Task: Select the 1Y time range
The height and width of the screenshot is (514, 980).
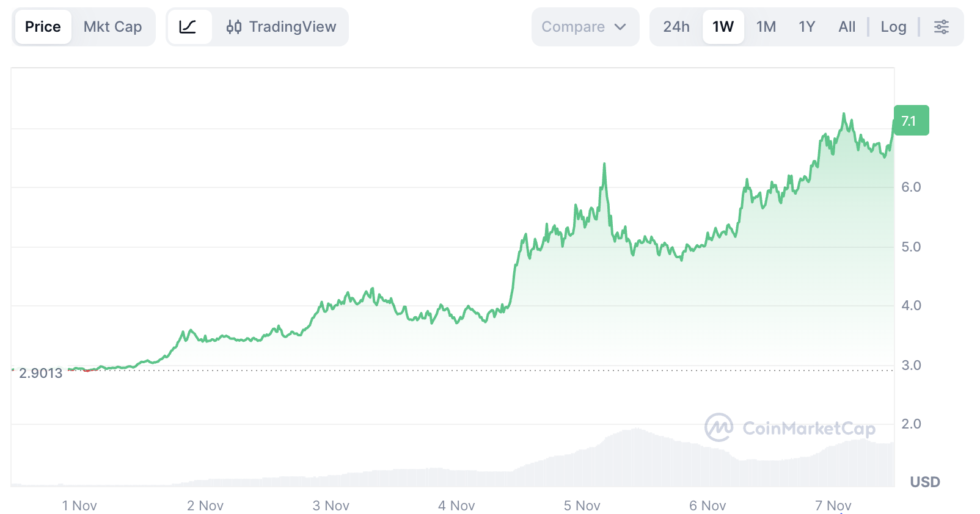Action: (x=806, y=26)
